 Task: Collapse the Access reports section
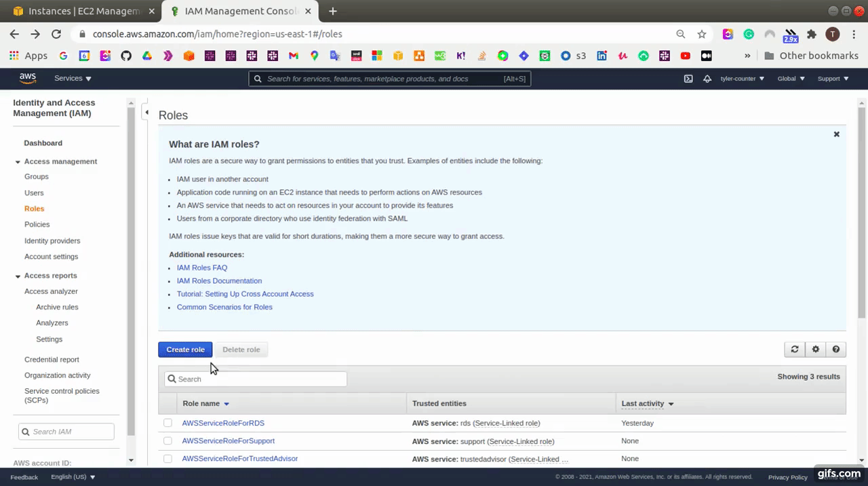pyautogui.click(x=18, y=276)
